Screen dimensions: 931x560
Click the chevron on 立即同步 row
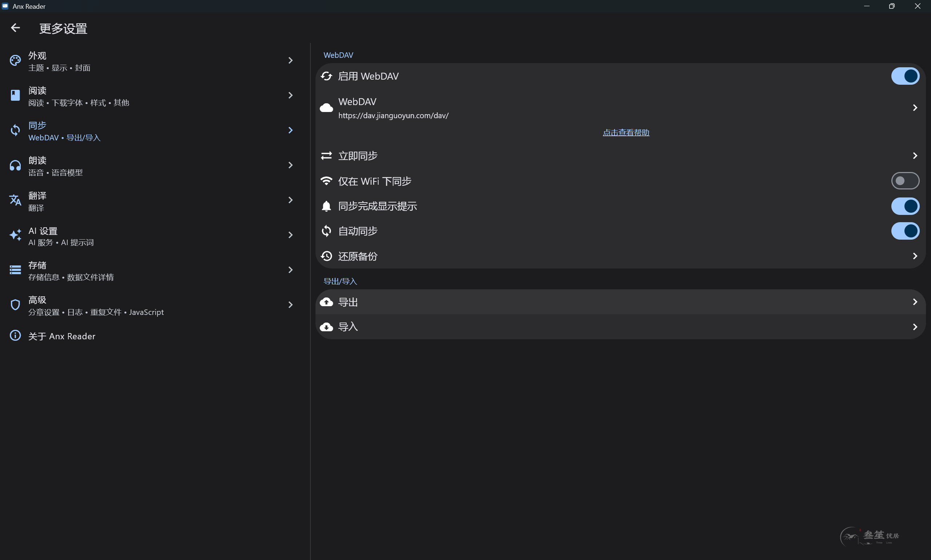coord(915,156)
